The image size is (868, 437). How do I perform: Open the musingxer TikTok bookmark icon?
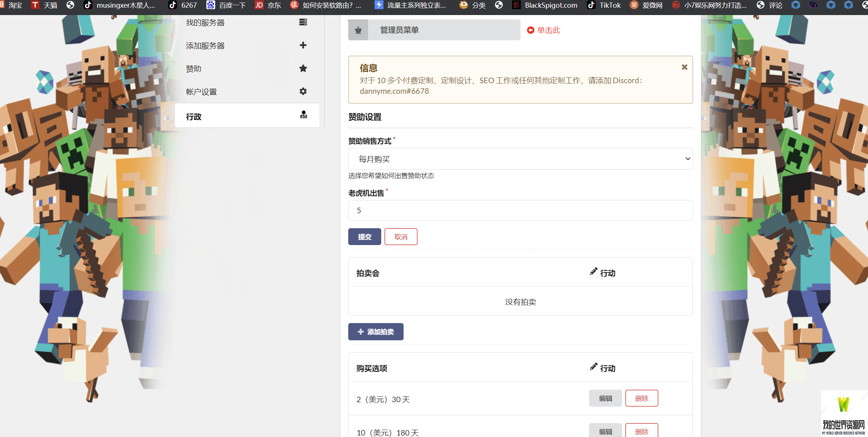[88, 5]
